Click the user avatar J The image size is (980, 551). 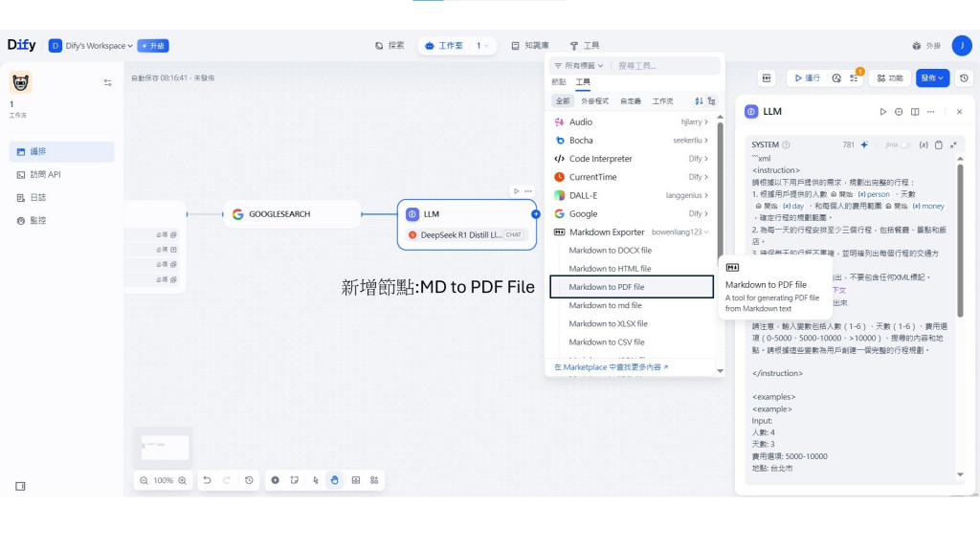(962, 46)
